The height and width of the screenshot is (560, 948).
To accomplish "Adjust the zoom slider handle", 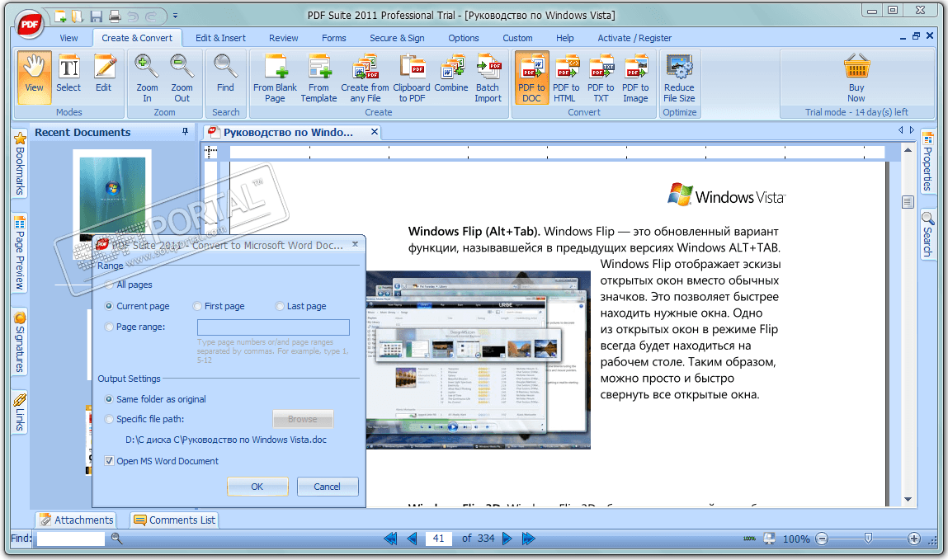I will coord(868,538).
